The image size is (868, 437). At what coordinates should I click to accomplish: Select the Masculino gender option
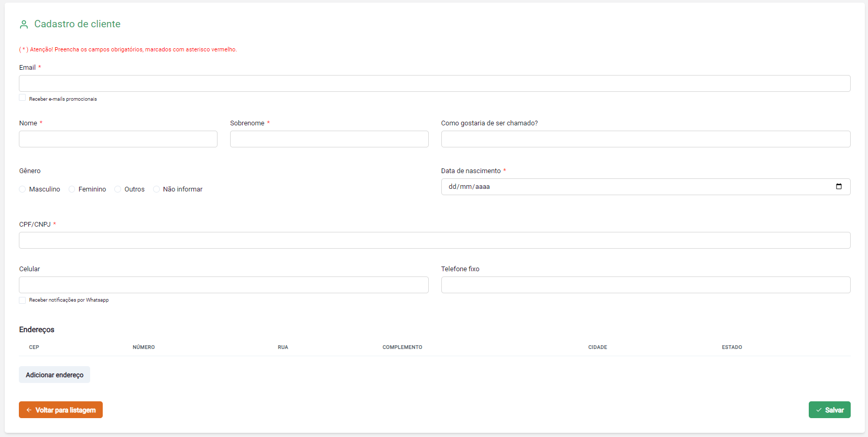(x=23, y=189)
